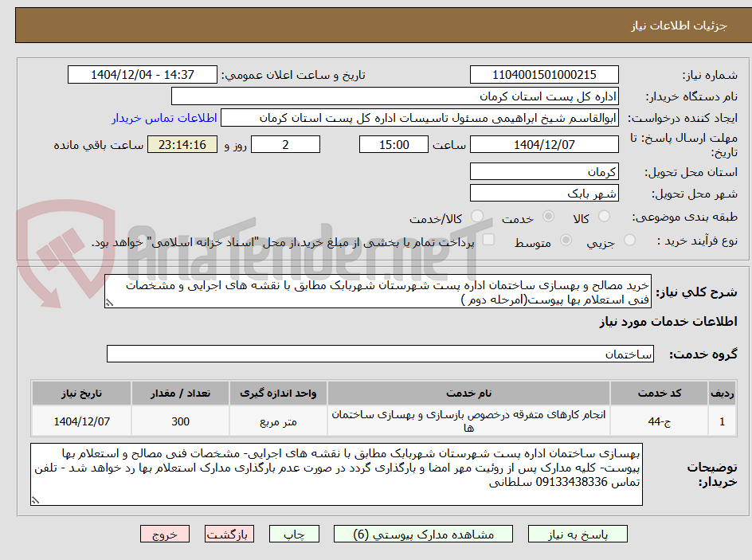Select the متوسط purchase type radio
This screenshot has height=560, width=752.
tap(566, 241)
